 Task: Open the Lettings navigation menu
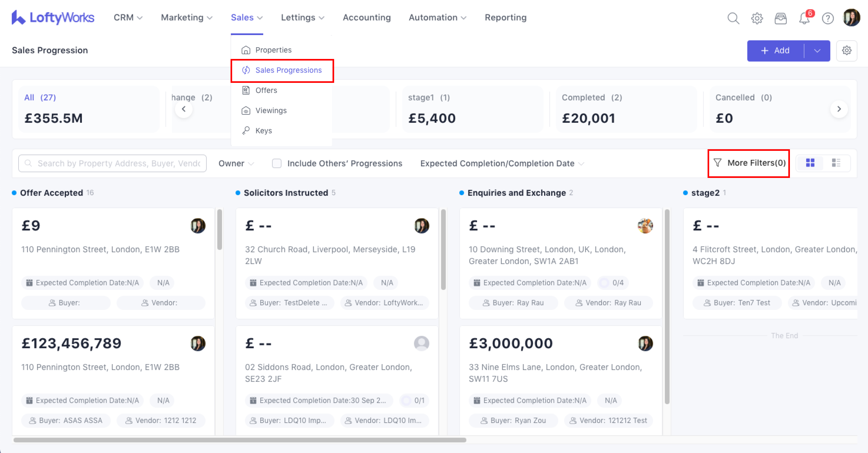(x=302, y=18)
